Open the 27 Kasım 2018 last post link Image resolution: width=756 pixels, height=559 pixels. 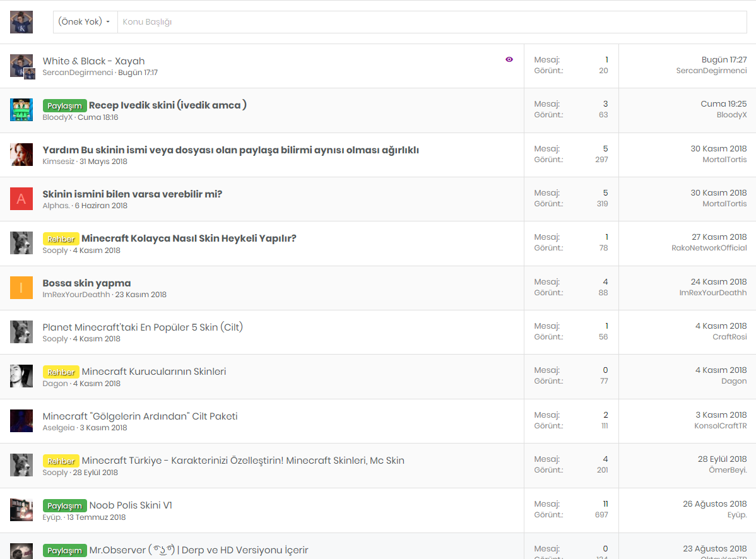click(719, 237)
